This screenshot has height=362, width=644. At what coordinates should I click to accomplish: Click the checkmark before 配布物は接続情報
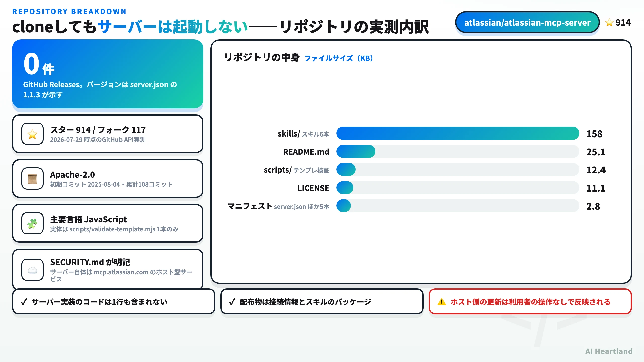pyautogui.click(x=232, y=302)
